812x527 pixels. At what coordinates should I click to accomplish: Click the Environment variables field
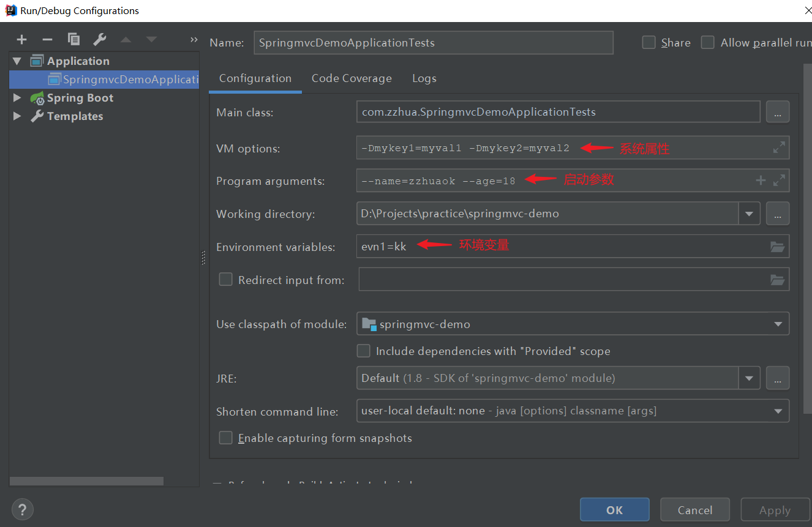click(x=573, y=247)
